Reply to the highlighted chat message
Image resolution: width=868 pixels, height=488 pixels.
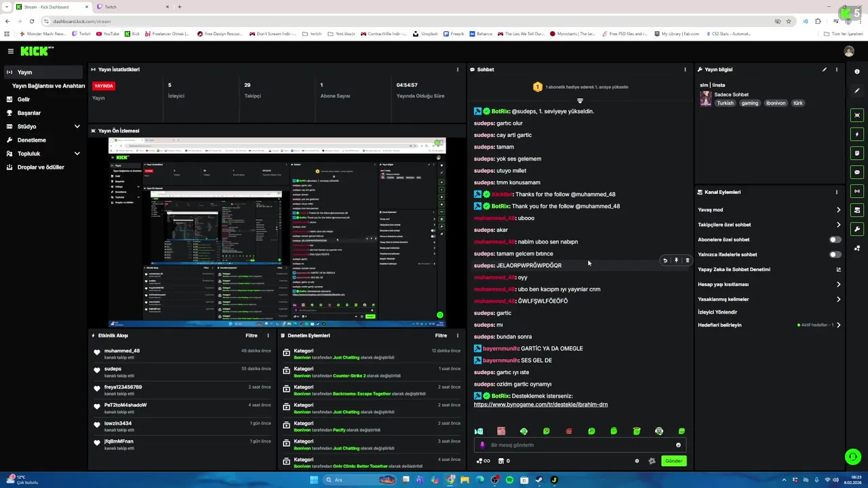click(x=665, y=260)
